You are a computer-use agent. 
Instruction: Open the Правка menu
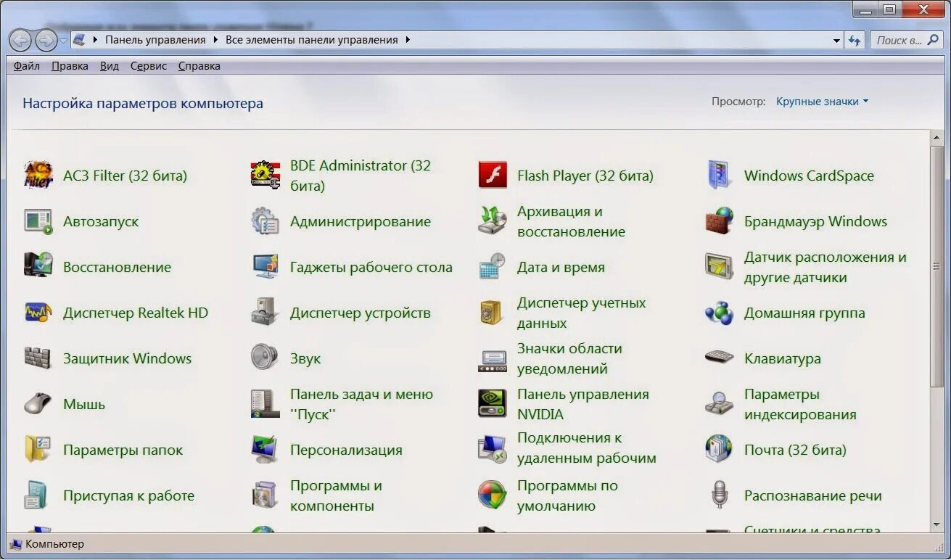(70, 66)
